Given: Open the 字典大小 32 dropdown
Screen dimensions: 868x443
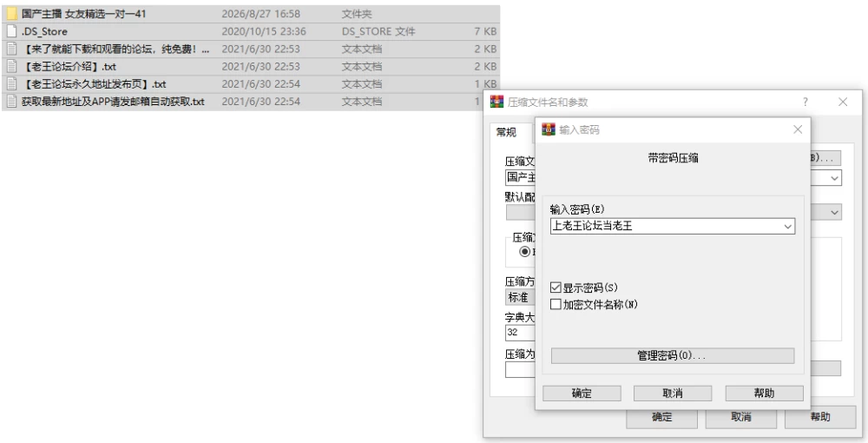Looking at the screenshot, I should click(520, 332).
